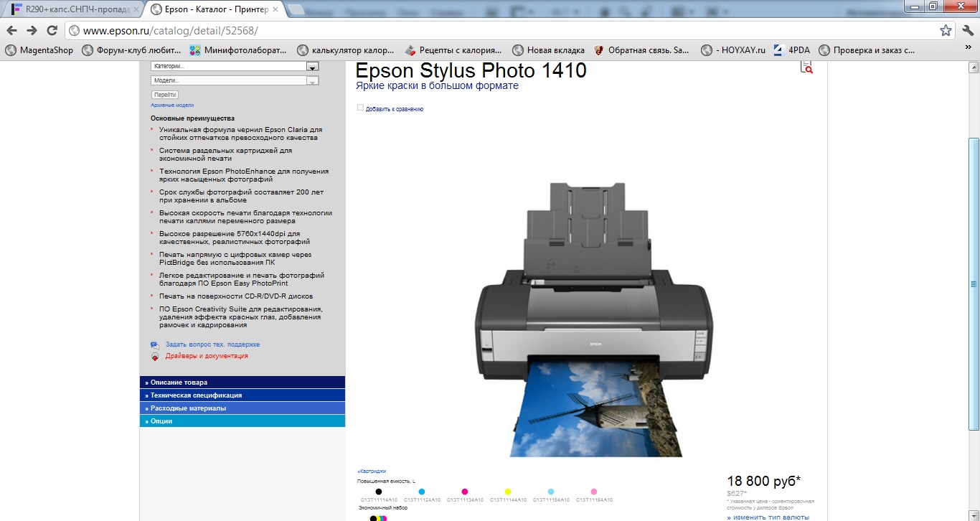Open the Минифотолаборат... bookmark

coord(237,50)
